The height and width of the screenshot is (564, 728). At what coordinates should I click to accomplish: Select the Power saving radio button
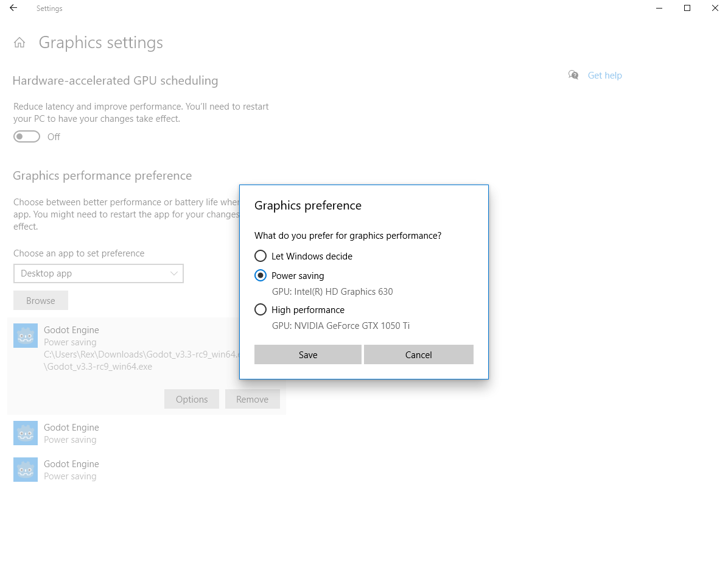pos(261,275)
